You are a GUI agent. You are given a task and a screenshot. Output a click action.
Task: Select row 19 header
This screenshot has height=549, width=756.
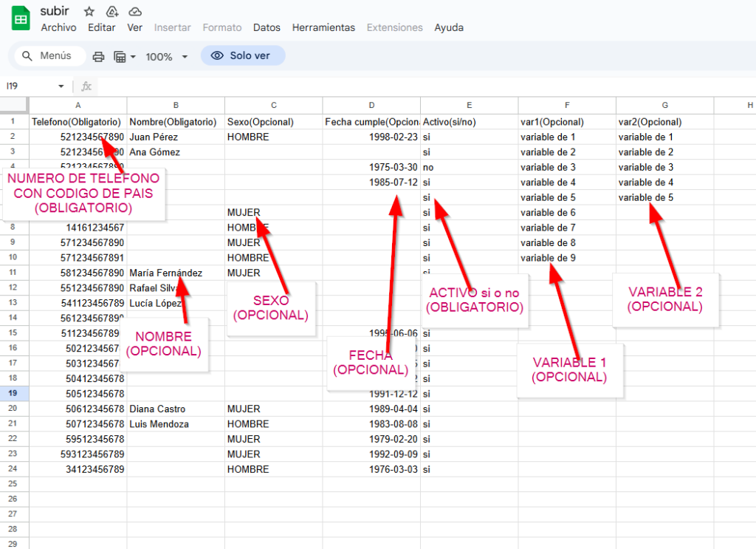tap(14, 394)
